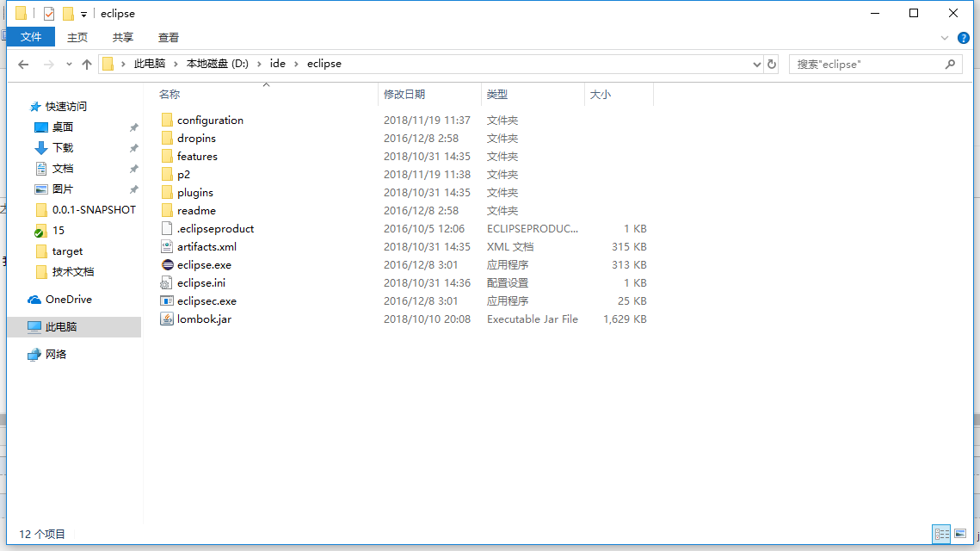Screen dimensions: 980x551
Task: Select the artifacts.xml file name
Action: pyautogui.click(x=206, y=247)
